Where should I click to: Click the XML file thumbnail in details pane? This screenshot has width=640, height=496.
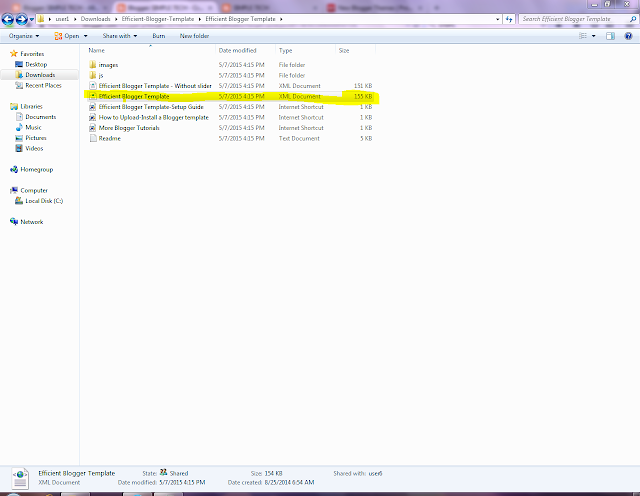tap(20, 478)
